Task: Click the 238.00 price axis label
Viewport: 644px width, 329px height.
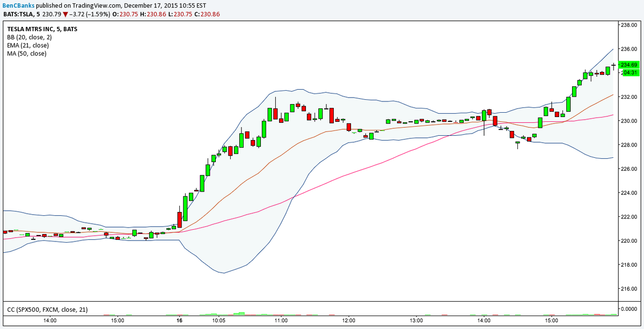Action: point(628,25)
